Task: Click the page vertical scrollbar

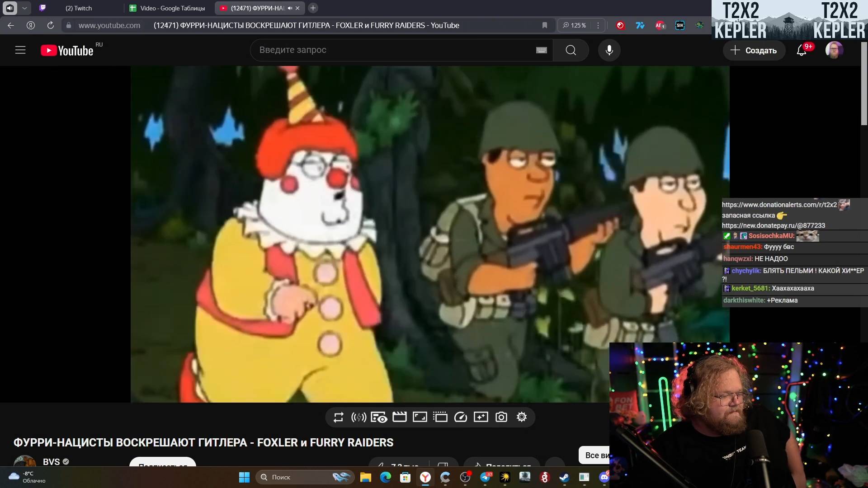Action: [864, 84]
